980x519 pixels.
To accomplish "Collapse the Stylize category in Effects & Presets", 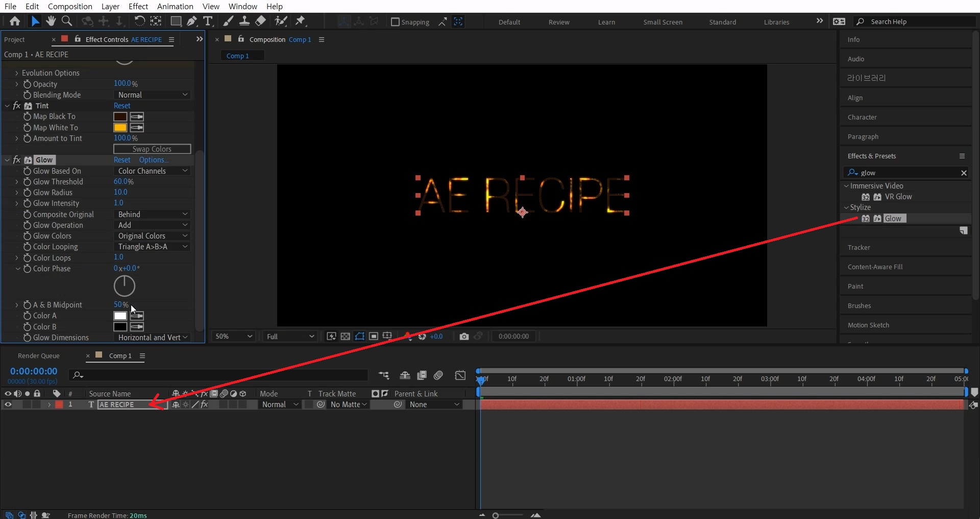I will coord(846,207).
